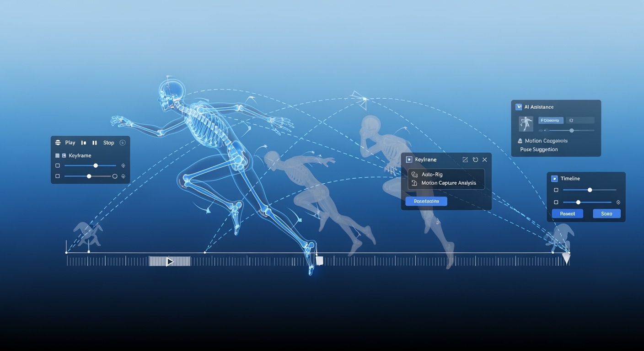Click play marker on the bottom timeline ruler
Screen dimensions: 644x351
170,262
